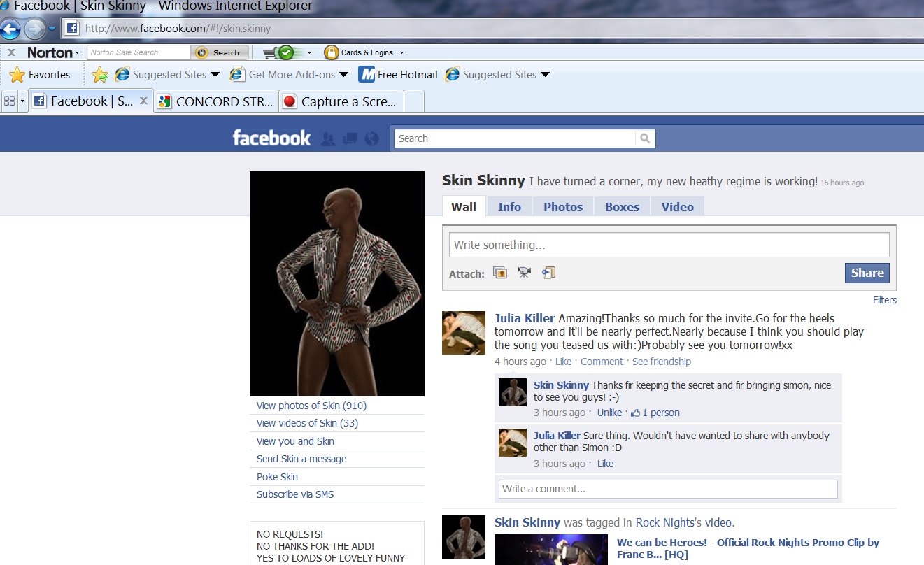Select the Photos profile tab
This screenshot has width=924, height=565.
pos(563,206)
